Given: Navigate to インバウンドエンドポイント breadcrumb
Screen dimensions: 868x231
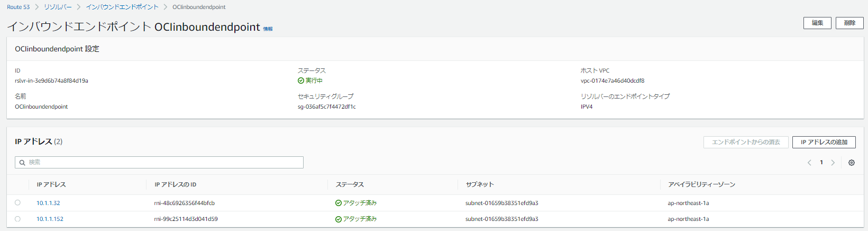Looking at the screenshot, I should coord(122,7).
